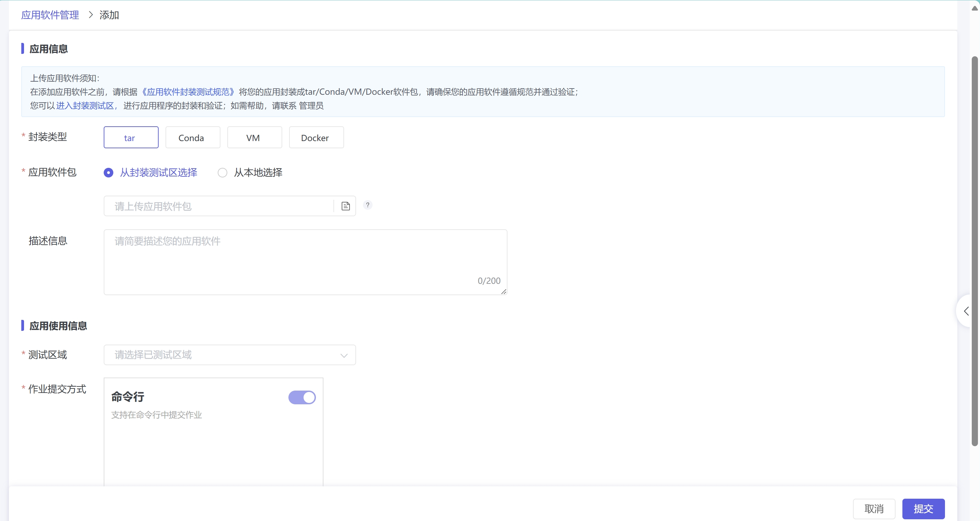Image resolution: width=980 pixels, height=521 pixels.
Task: Focus the 描述信息 text area
Action: pyautogui.click(x=306, y=262)
